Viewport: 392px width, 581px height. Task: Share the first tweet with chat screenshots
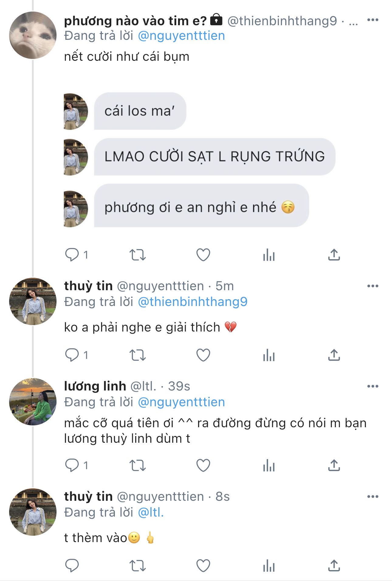tap(334, 255)
